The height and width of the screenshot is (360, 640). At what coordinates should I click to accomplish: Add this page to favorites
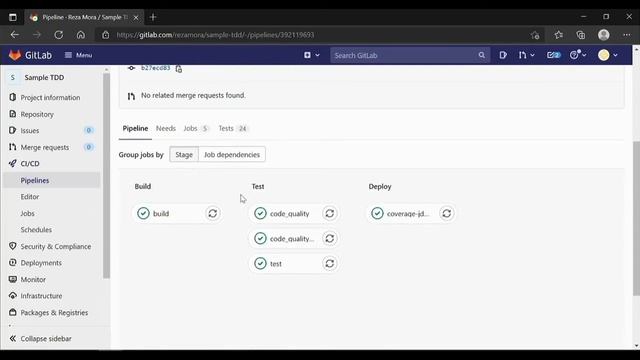click(535, 36)
